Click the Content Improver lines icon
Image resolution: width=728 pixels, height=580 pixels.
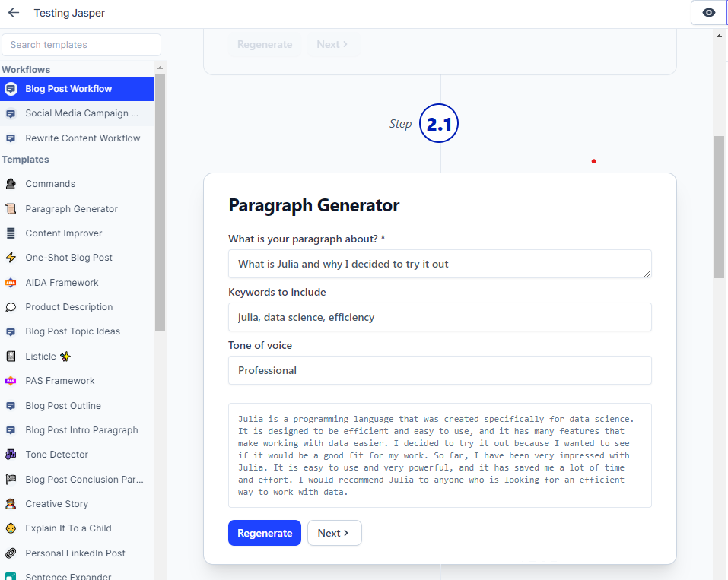[11, 233]
